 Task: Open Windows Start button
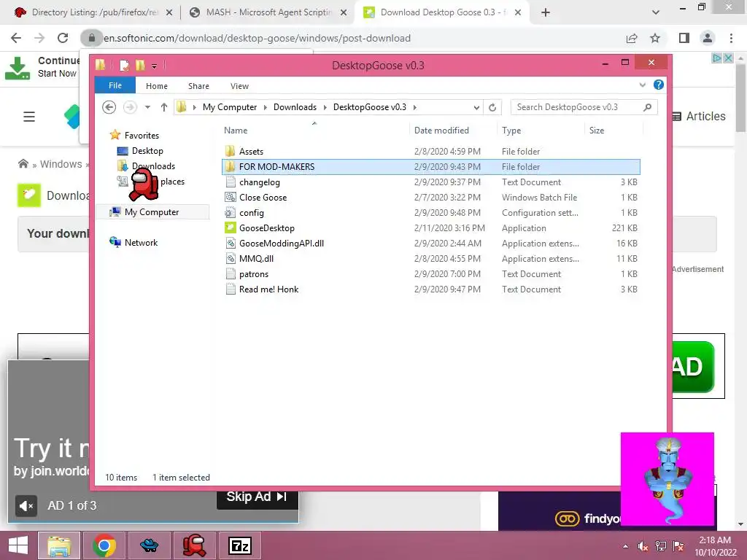click(18, 545)
